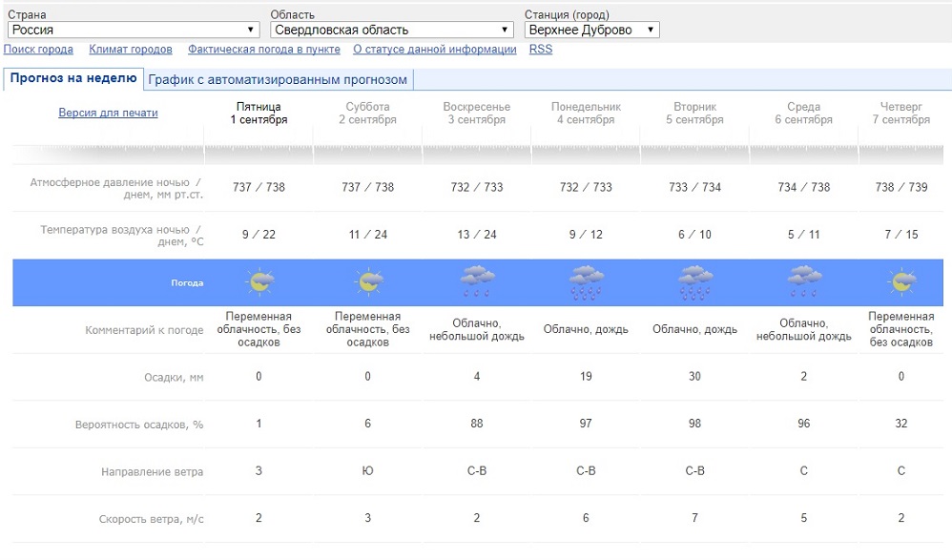The width and height of the screenshot is (952, 560).
Task: Expand the Область region dropdown
Action: [x=391, y=30]
